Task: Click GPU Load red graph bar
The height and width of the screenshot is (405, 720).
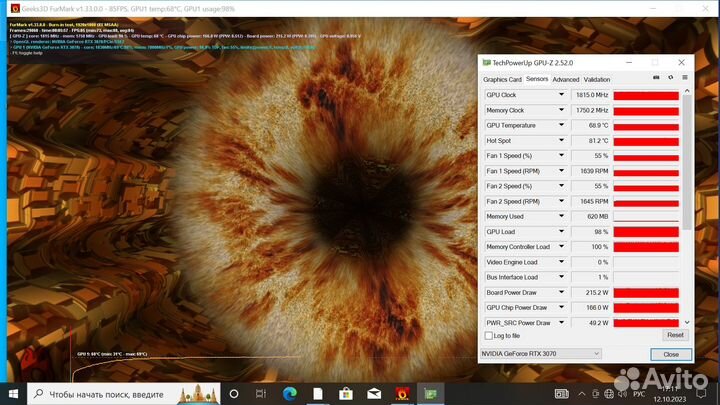Action: coord(646,232)
